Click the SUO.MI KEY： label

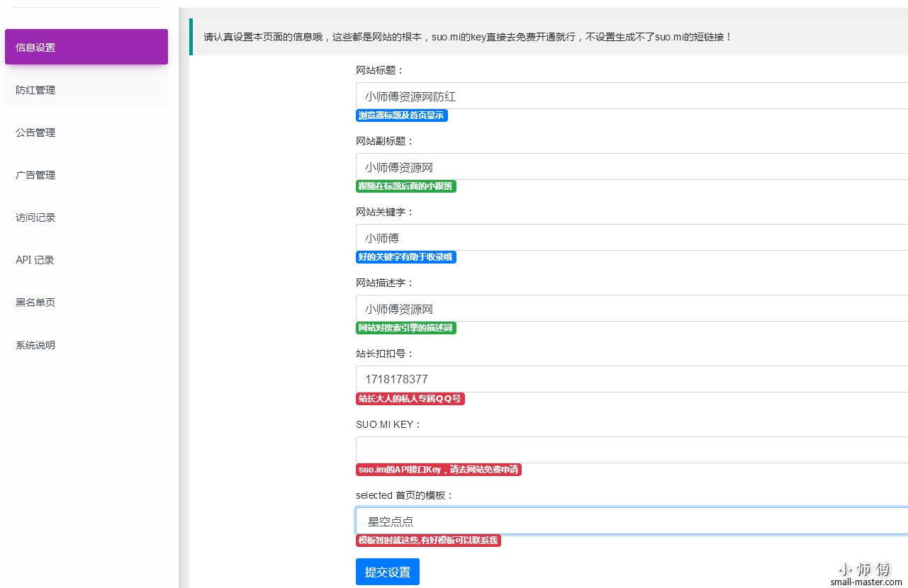(x=389, y=424)
